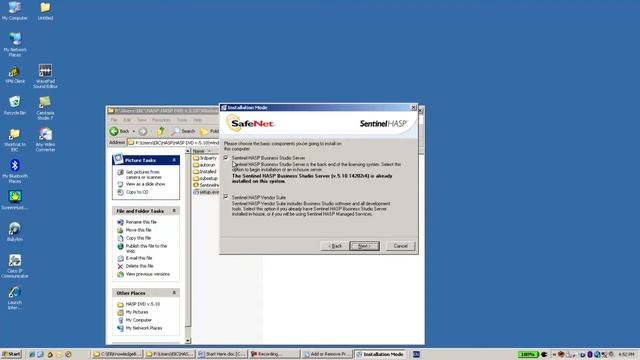Launch Cisco IP Communicator shortcut
The height and width of the screenshot is (360, 640).
coord(15,266)
